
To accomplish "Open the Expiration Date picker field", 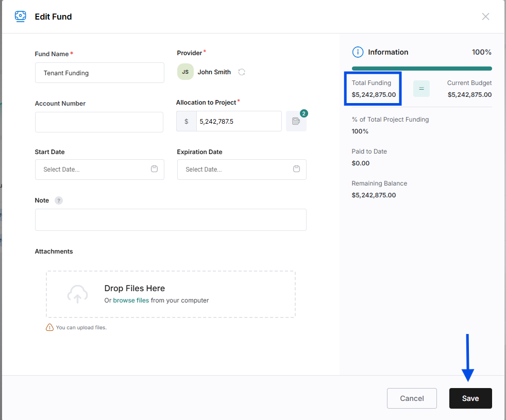I will pyautogui.click(x=242, y=170).
